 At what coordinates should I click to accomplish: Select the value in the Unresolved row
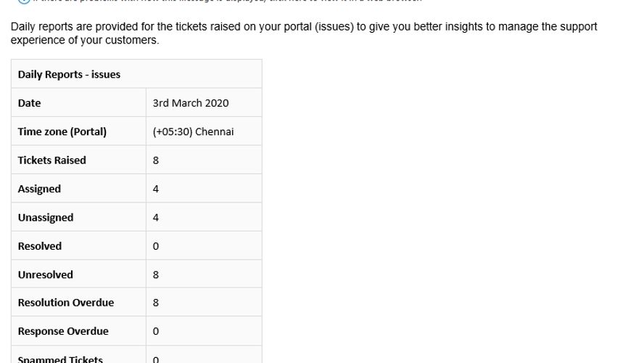tap(156, 274)
